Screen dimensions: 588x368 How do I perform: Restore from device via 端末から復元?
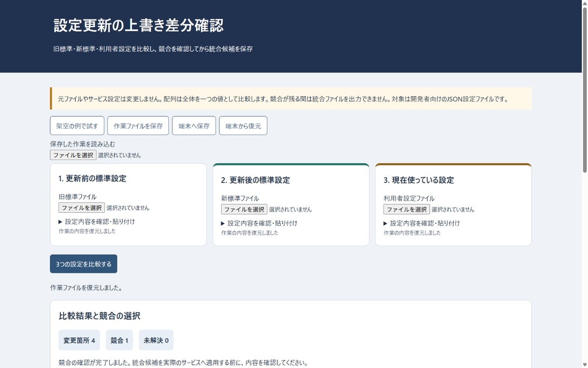point(243,126)
